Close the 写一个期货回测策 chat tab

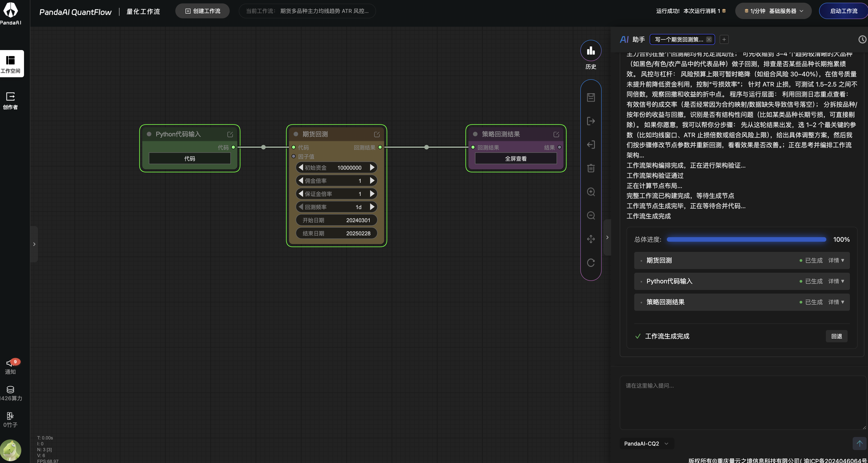tap(709, 39)
